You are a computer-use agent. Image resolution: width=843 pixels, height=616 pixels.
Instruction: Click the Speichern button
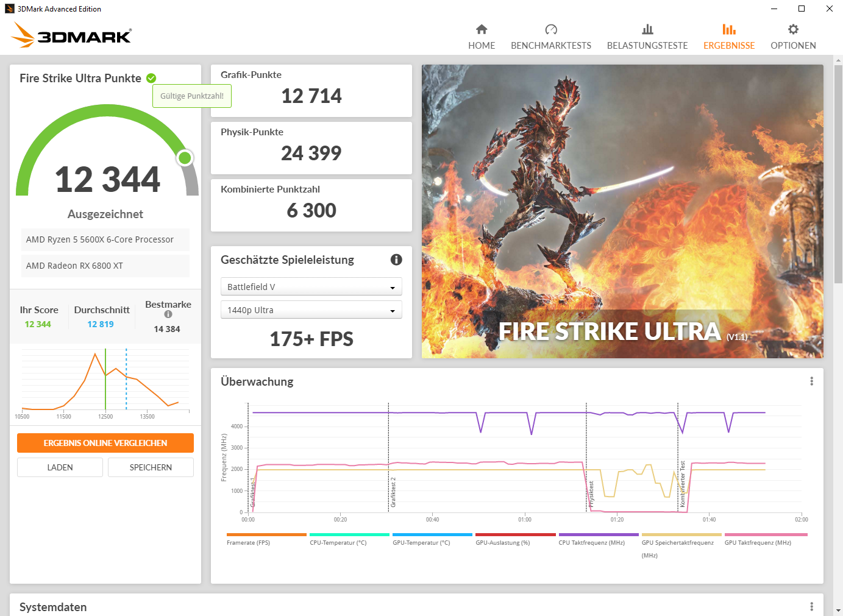151,467
